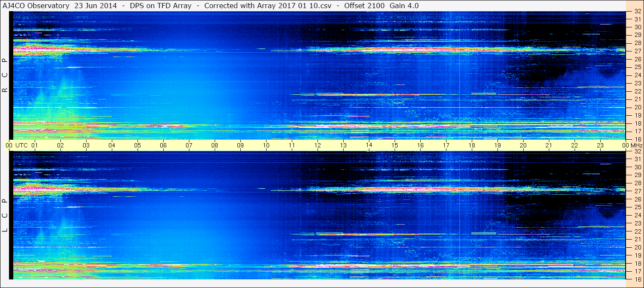644x288 pixels.
Task: Click the "MHz" unit label on the time axis
Action: tap(636, 145)
